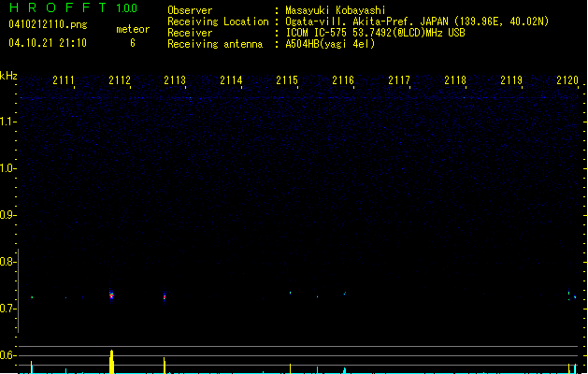Click the 2115 time marker
This screenshot has width=588, height=374.
coord(287,80)
